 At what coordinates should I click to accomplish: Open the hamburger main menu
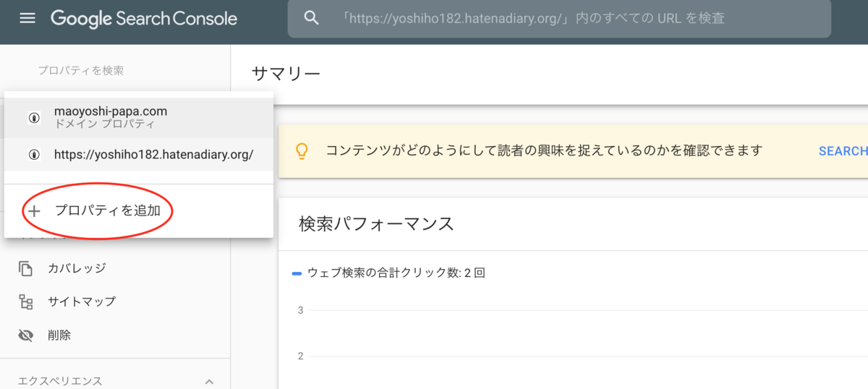click(27, 18)
